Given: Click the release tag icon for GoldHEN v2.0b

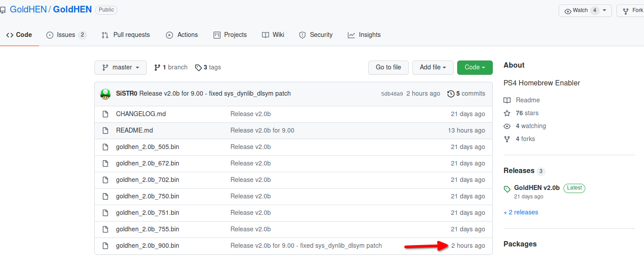Looking at the screenshot, I should tap(507, 189).
